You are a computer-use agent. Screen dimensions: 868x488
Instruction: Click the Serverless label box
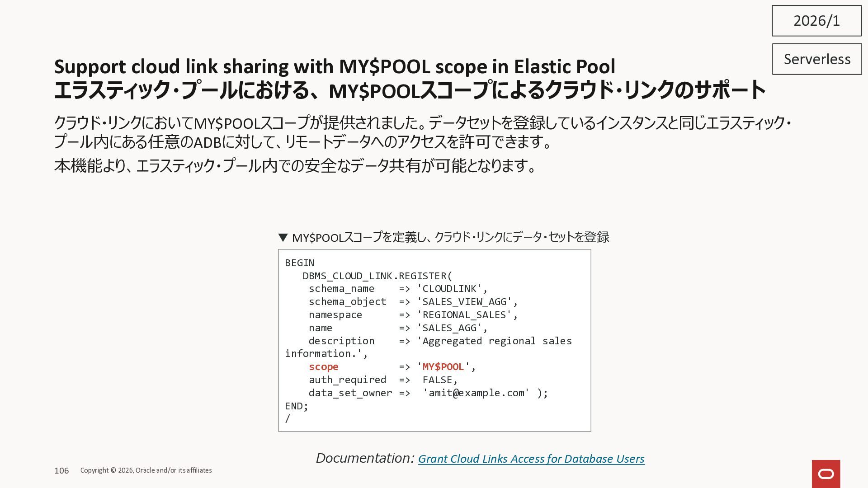click(x=816, y=59)
